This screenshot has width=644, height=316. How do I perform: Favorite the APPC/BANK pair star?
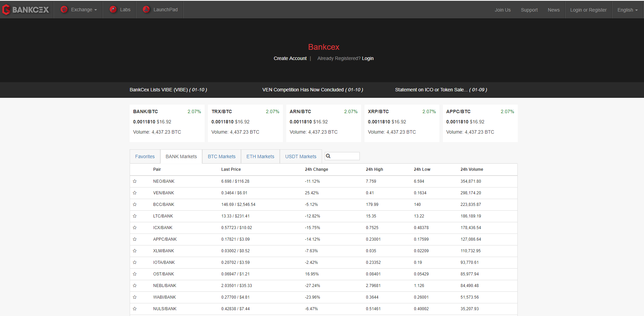tap(135, 239)
